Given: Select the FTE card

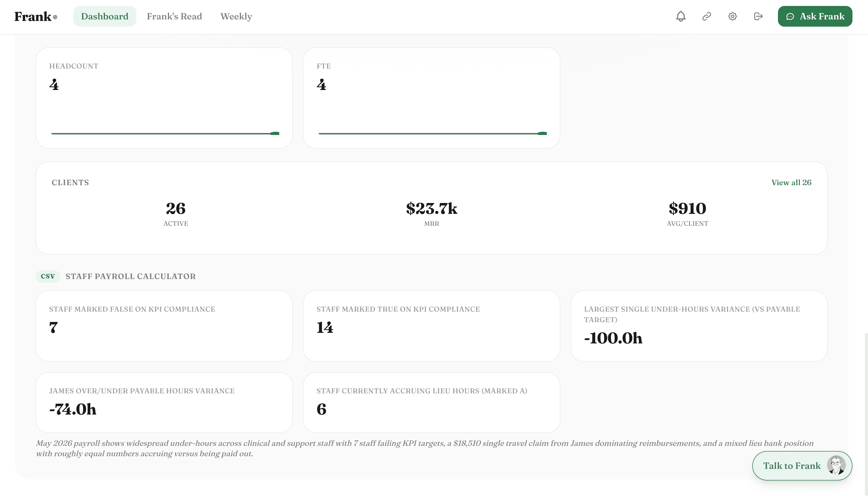Looking at the screenshot, I should (431, 98).
